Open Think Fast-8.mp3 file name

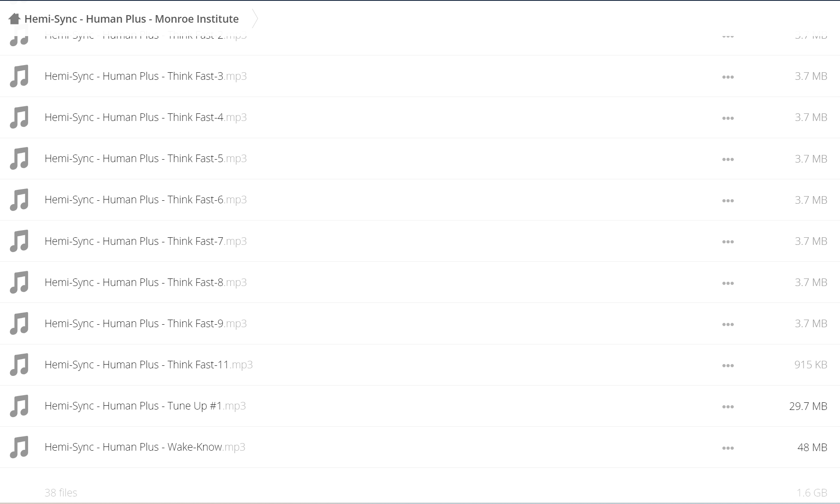(146, 282)
